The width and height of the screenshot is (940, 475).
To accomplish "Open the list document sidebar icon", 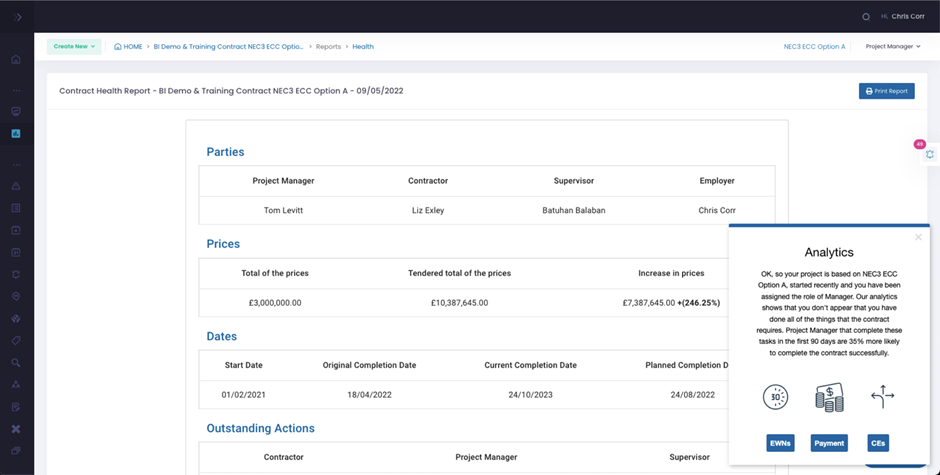I will pos(16,208).
